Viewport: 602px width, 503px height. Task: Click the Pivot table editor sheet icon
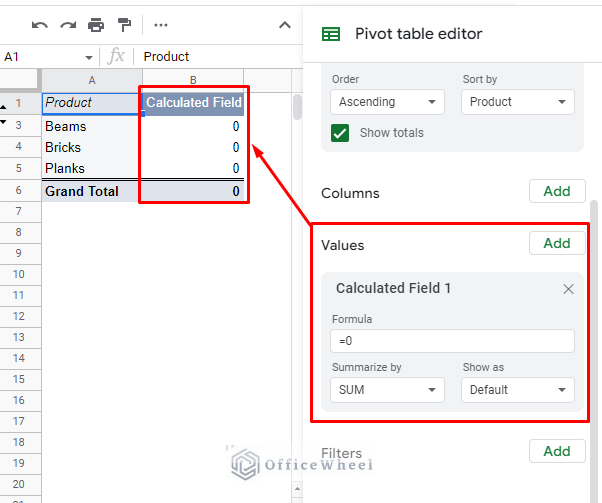(x=331, y=34)
